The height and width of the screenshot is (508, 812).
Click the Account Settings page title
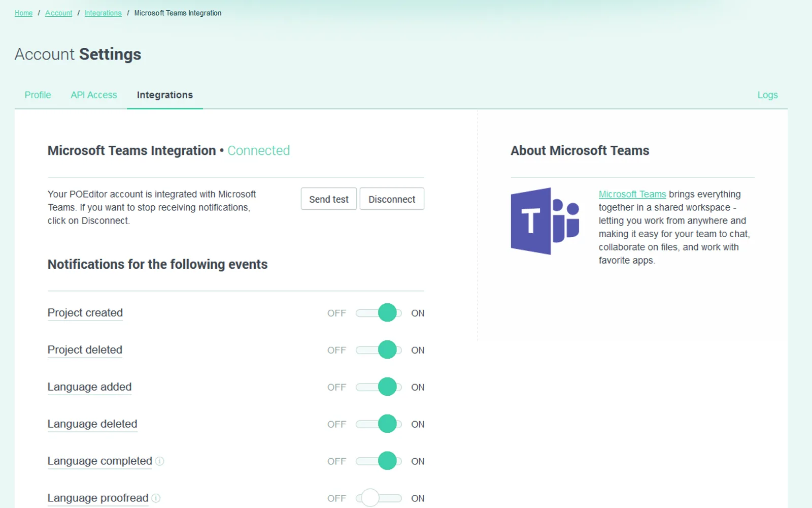click(x=78, y=54)
